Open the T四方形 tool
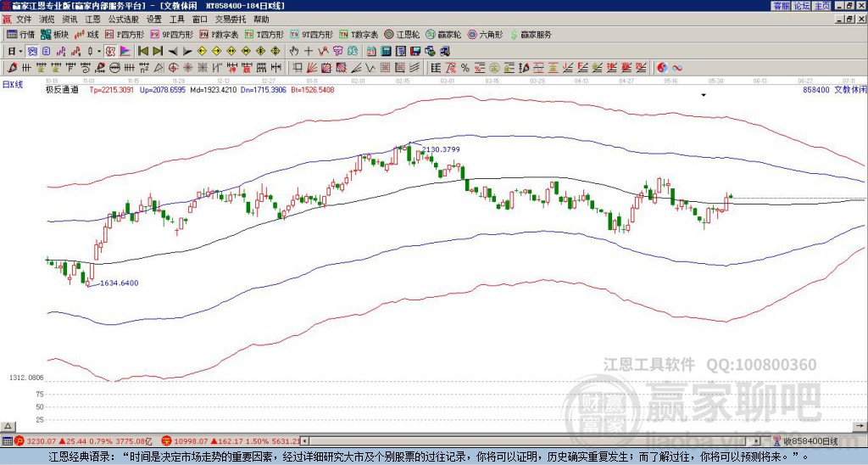 click(x=264, y=34)
